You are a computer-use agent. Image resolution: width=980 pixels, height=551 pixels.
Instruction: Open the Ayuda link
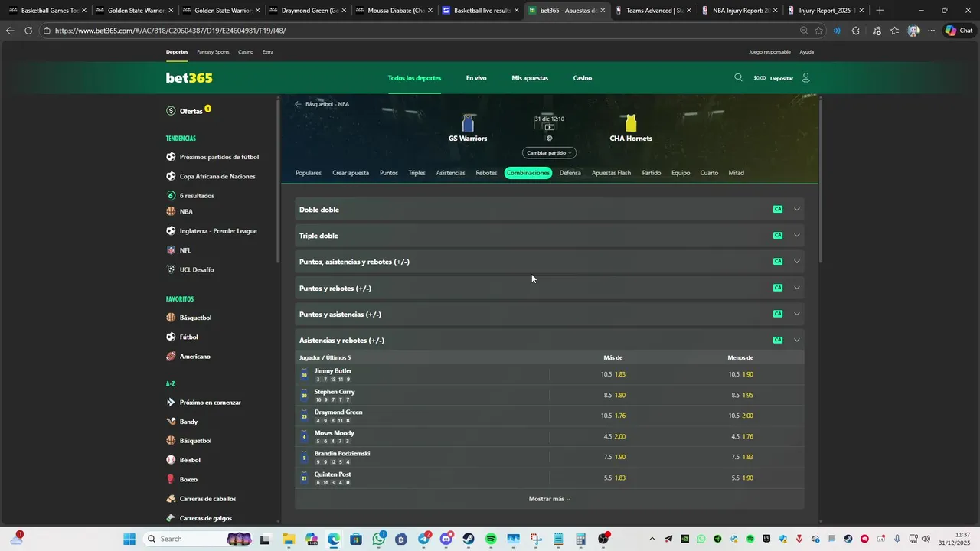[807, 52]
